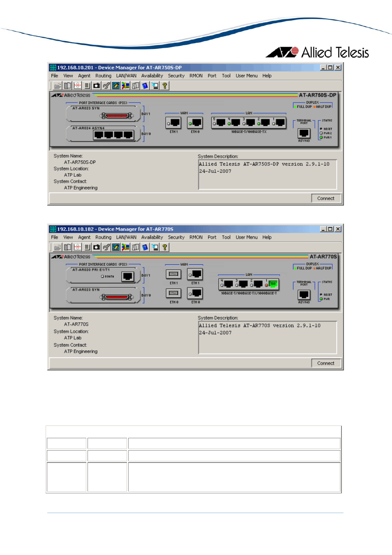
Task: Close the AT-AR750S-DP Device Manager window
Action: pos(338,67)
